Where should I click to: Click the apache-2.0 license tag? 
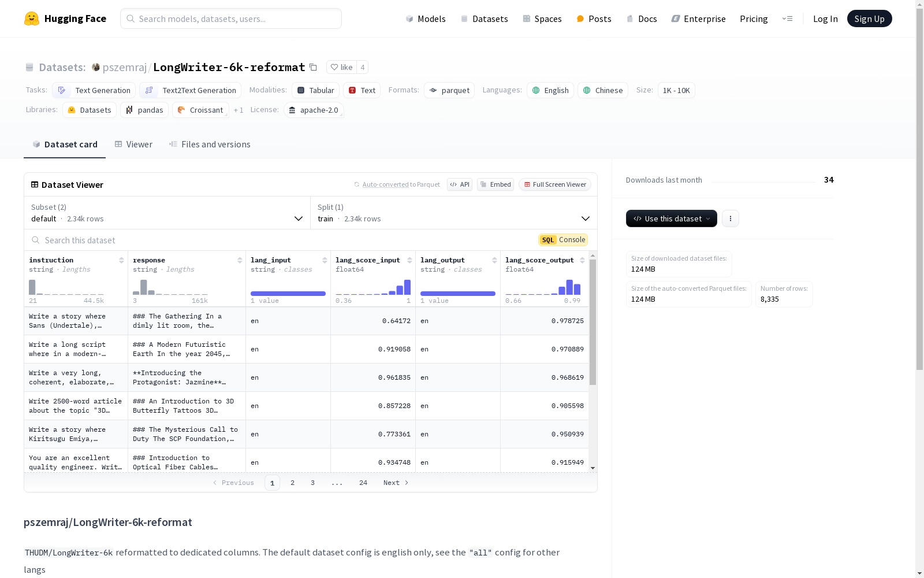tap(314, 110)
